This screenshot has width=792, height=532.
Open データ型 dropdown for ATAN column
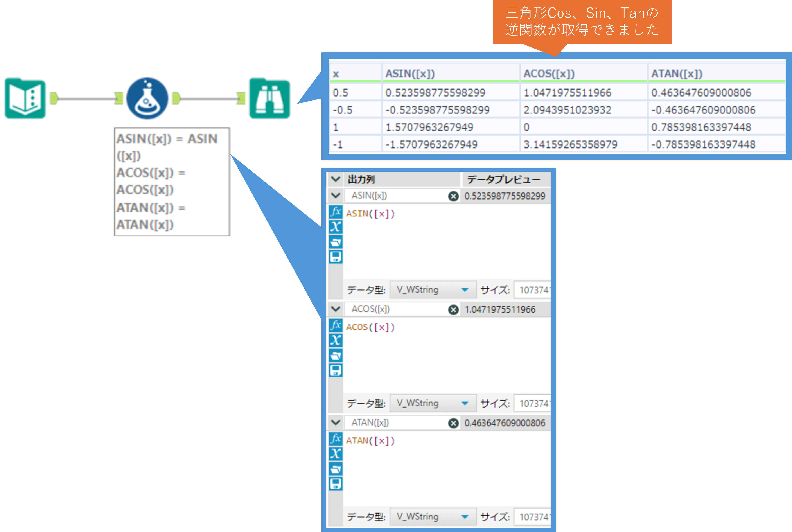433,517
